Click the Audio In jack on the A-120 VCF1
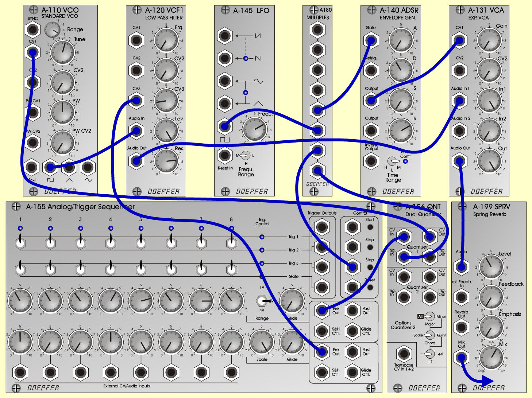Viewport: 532px width, 398px height. tap(136, 131)
